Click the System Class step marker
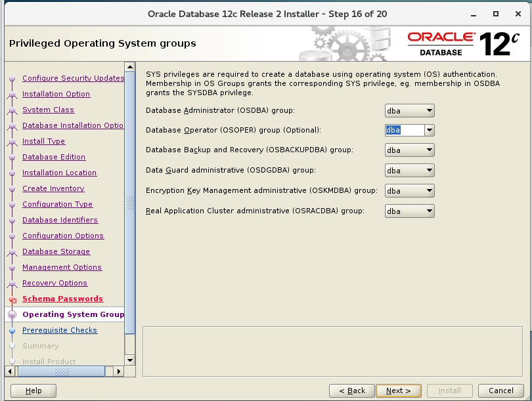Screen dimensions: 532x401 12,110
